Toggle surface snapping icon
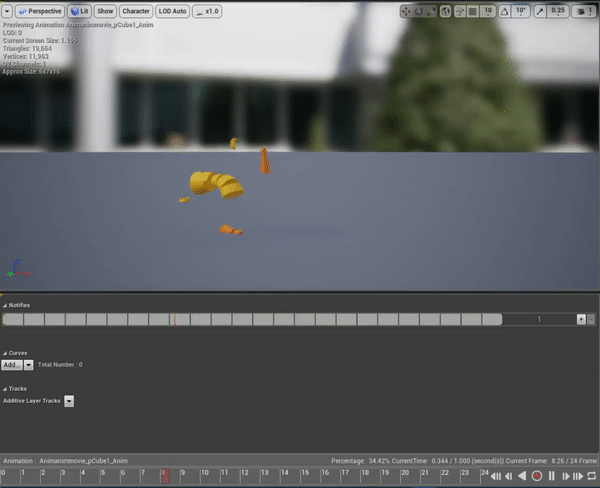 pyautogui.click(x=460, y=11)
